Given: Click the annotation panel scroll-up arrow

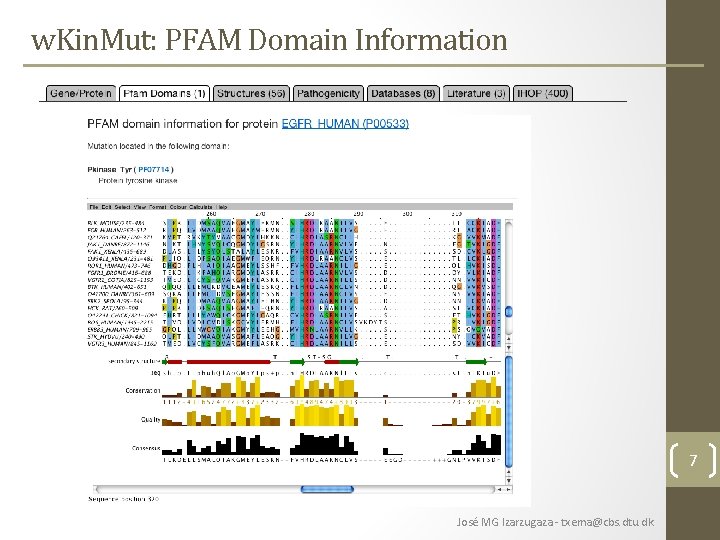Looking at the screenshot, I should coord(509,472).
